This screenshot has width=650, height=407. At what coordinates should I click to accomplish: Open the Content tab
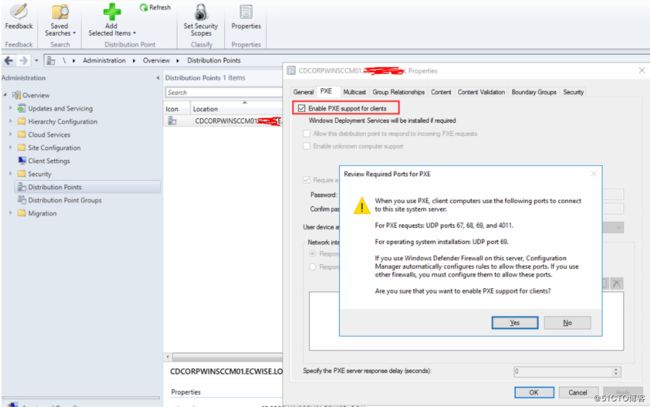tap(441, 92)
